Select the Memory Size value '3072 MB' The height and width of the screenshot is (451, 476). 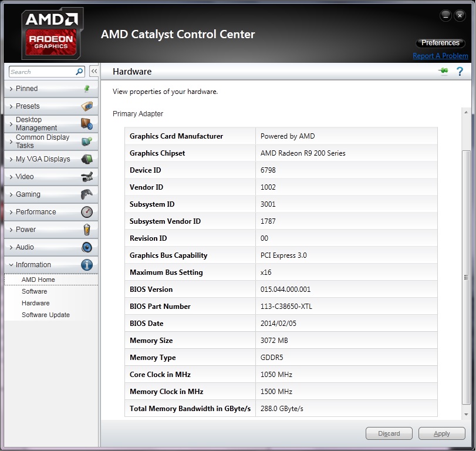coord(274,341)
